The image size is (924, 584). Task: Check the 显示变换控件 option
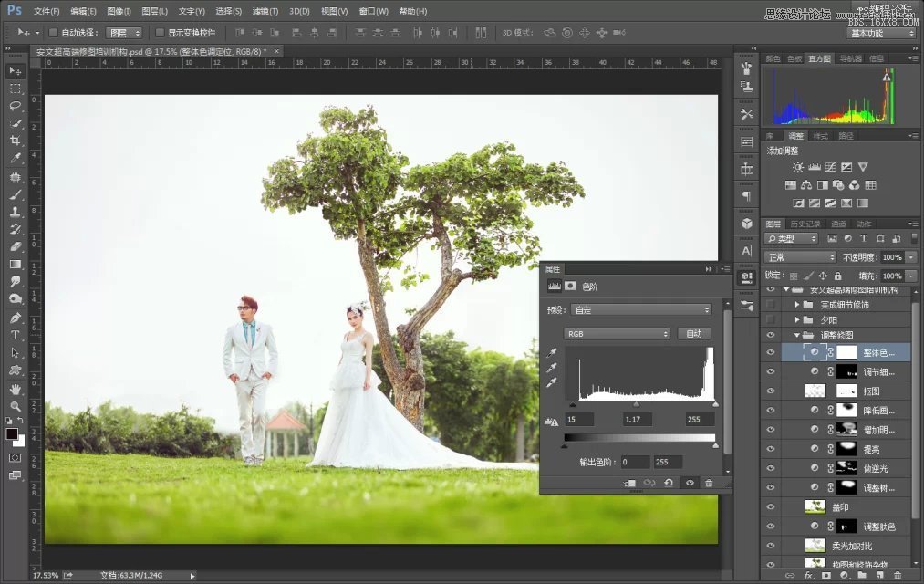click(x=160, y=33)
